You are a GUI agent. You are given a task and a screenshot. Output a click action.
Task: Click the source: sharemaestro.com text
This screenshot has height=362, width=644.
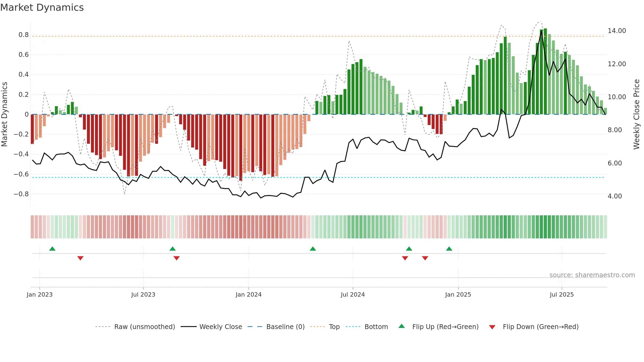[592, 275]
